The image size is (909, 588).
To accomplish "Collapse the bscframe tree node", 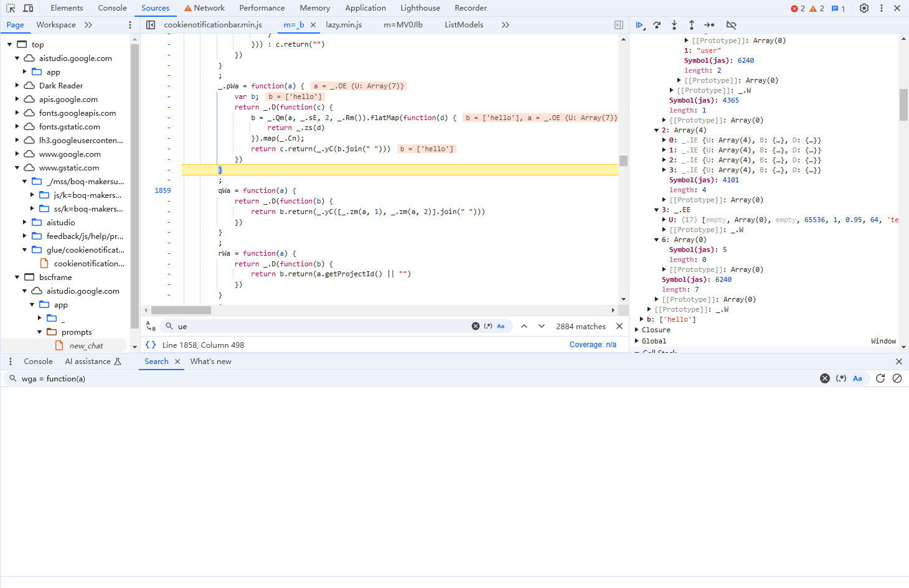I will [x=17, y=278].
